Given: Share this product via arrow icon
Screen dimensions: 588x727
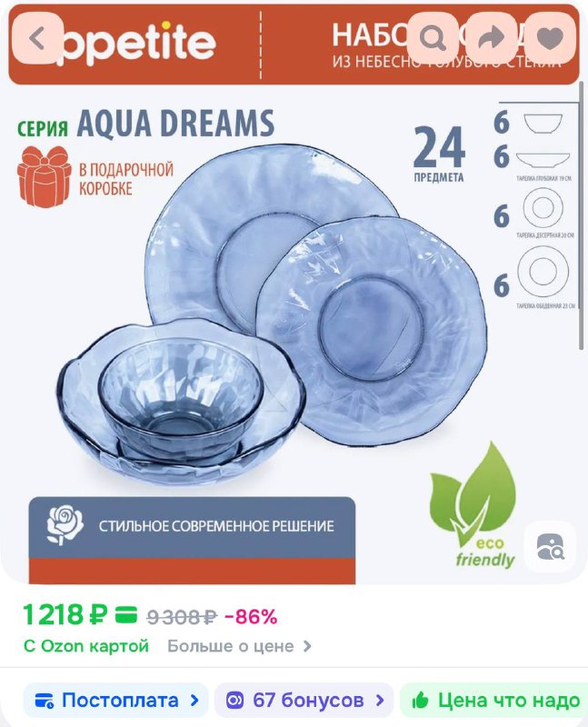Looking at the screenshot, I should coord(491,37).
